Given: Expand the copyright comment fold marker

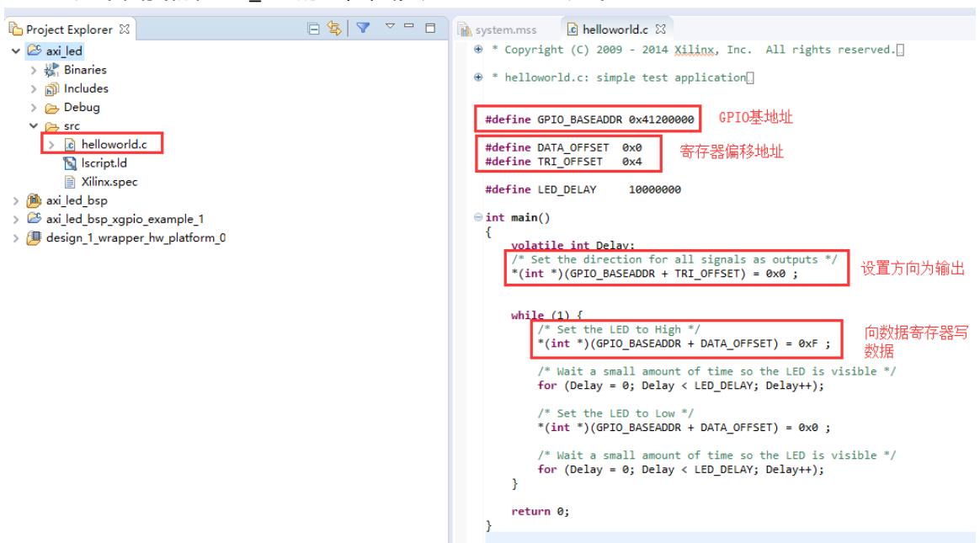Looking at the screenshot, I should (x=477, y=50).
